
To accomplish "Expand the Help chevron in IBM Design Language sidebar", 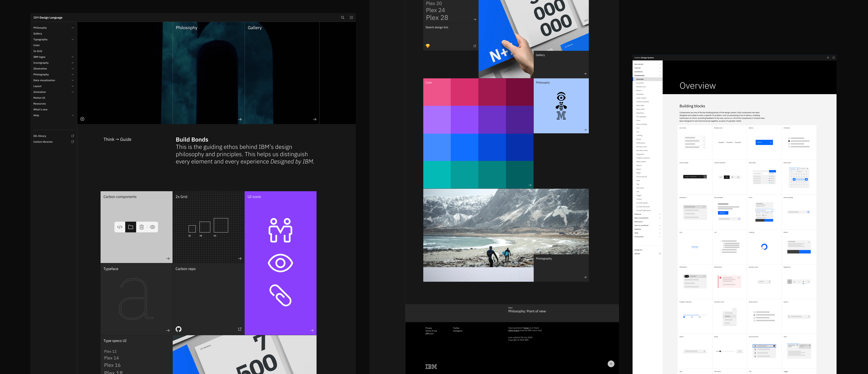I will coord(72,115).
